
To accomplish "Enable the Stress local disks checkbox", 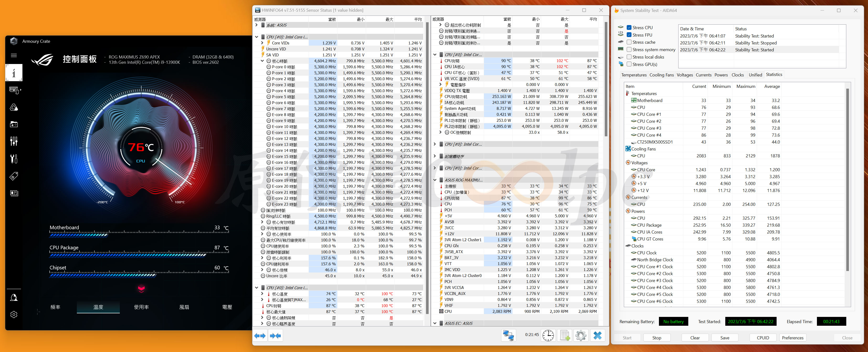I will pyautogui.click(x=629, y=57).
